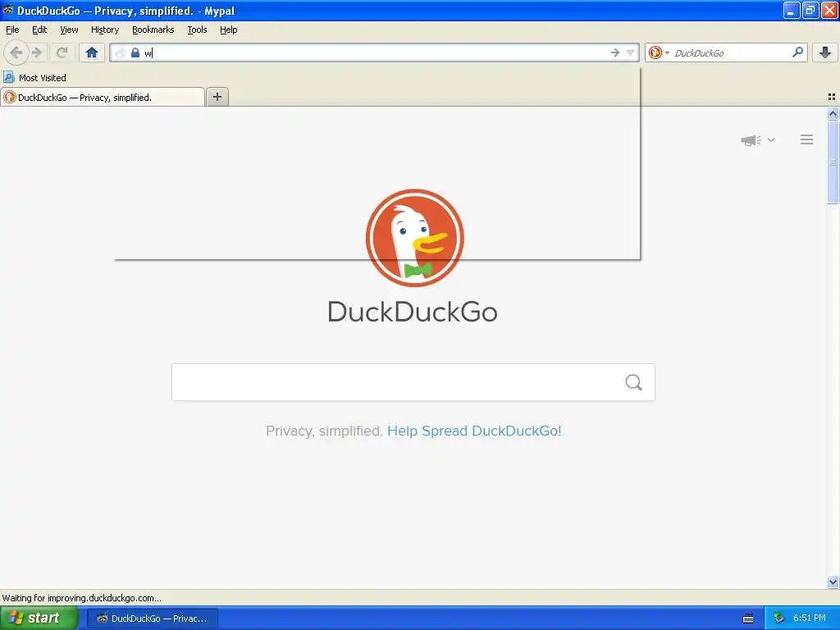Click the vertical scrollbar thumb
840x630 pixels.
point(833,162)
